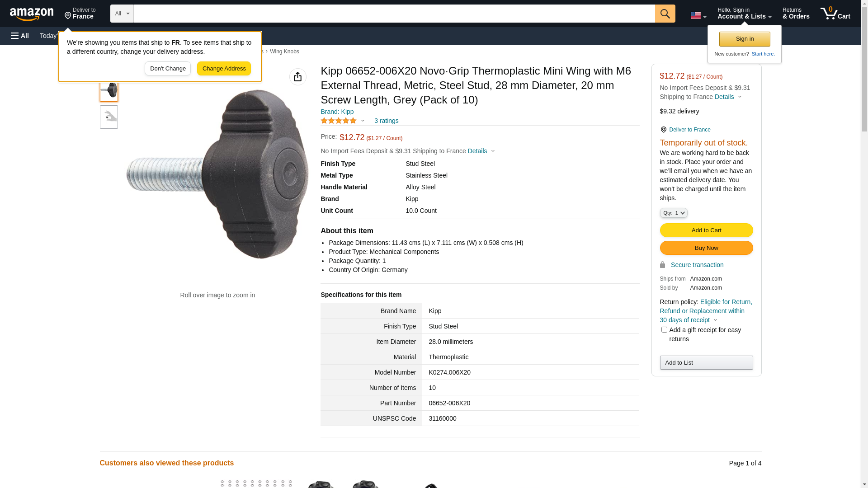
Task: Open Returns & Orders menu item
Action: point(796,14)
